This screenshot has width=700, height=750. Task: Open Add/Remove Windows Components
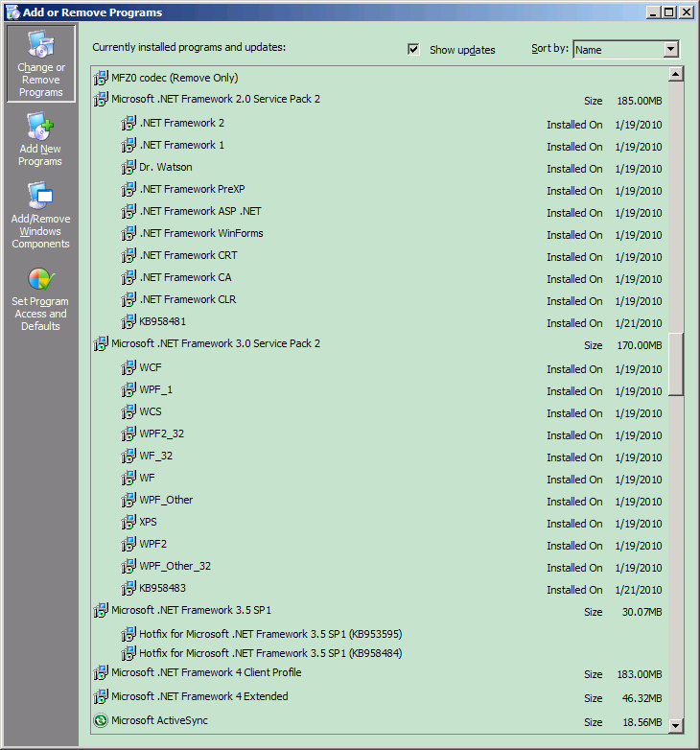40,215
